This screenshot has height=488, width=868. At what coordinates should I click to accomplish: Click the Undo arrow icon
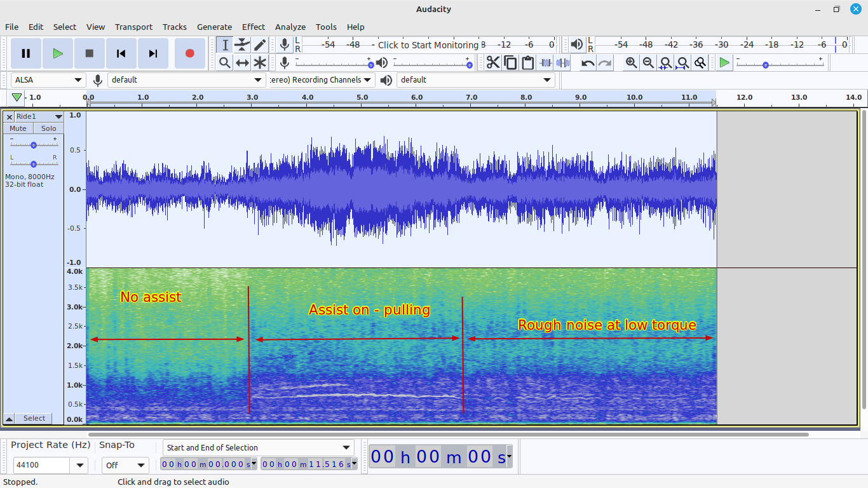[x=588, y=62]
